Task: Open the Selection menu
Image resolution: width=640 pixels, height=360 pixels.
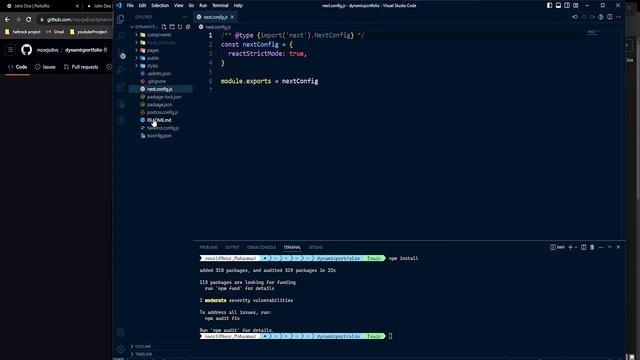Action: (160, 5)
